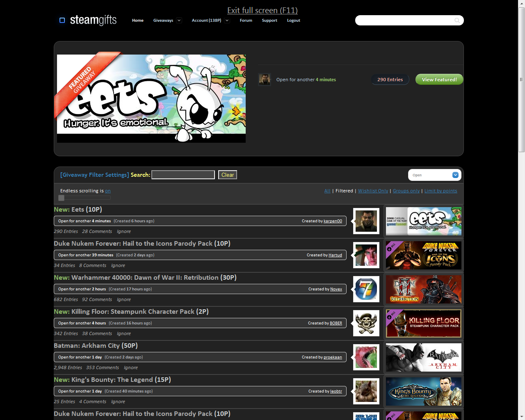Image resolution: width=525 pixels, height=420 pixels.
Task: Select the Filtered view option
Action: [x=344, y=191]
